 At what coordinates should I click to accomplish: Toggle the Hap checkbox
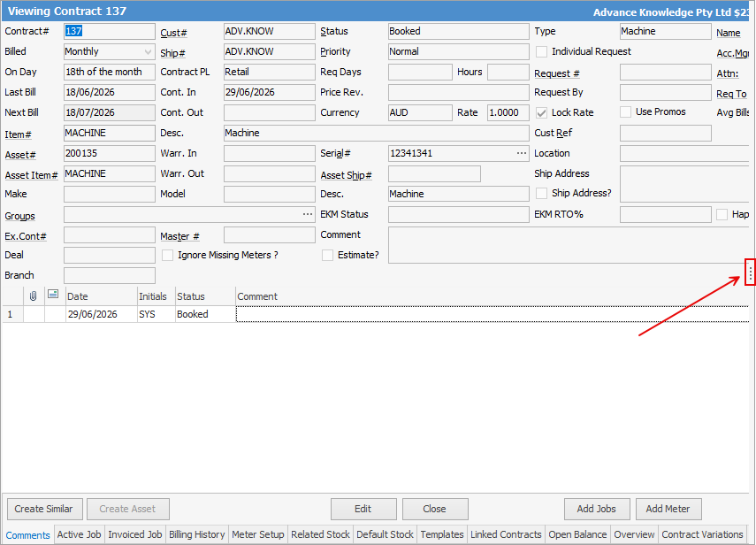722,215
